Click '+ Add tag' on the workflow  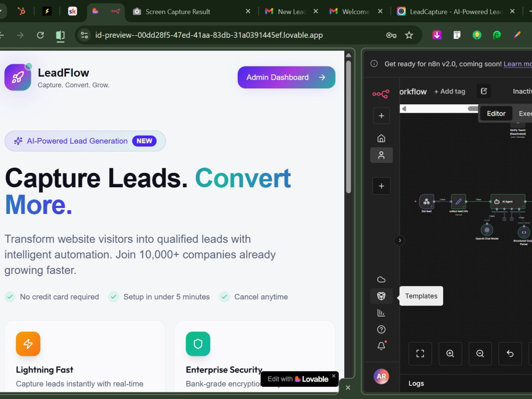click(450, 92)
